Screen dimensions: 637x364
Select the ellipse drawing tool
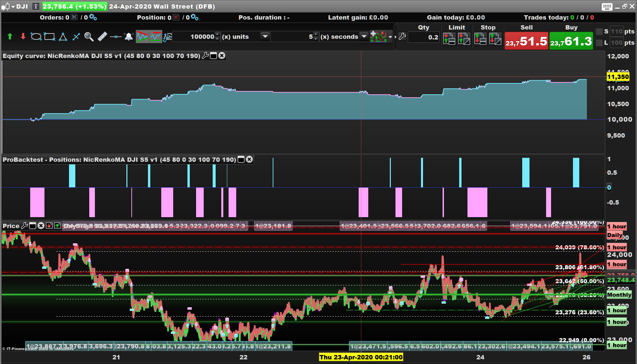(x=36, y=36)
